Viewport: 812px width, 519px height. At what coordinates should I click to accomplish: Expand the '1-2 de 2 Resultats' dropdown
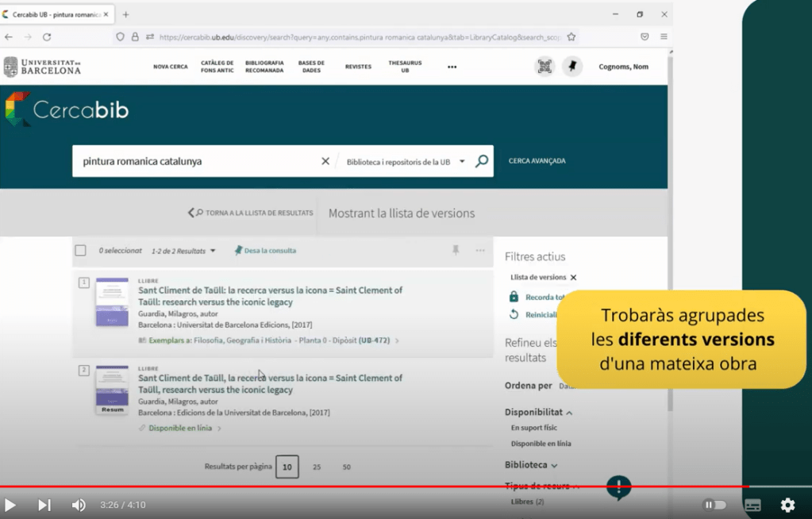(183, 251)
